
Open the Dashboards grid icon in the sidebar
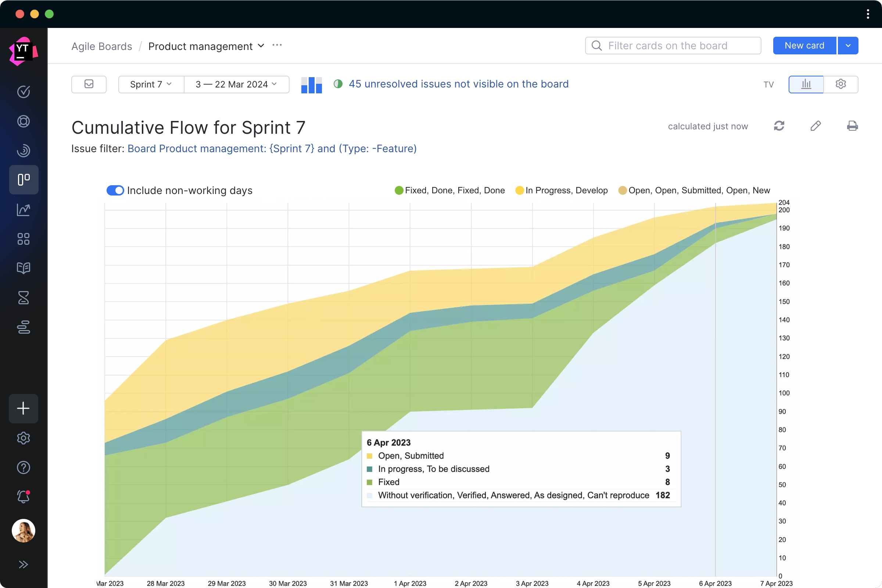(24, 239)
